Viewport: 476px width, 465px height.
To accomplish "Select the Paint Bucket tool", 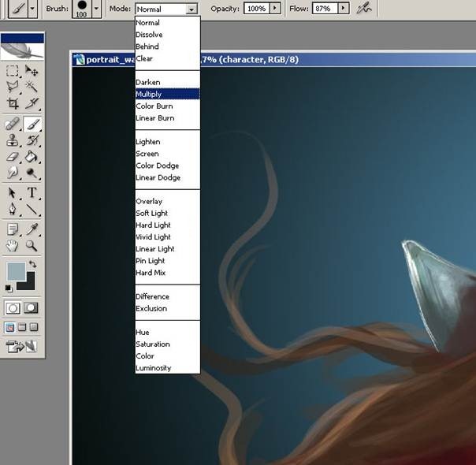I will [x=32, y=157].
